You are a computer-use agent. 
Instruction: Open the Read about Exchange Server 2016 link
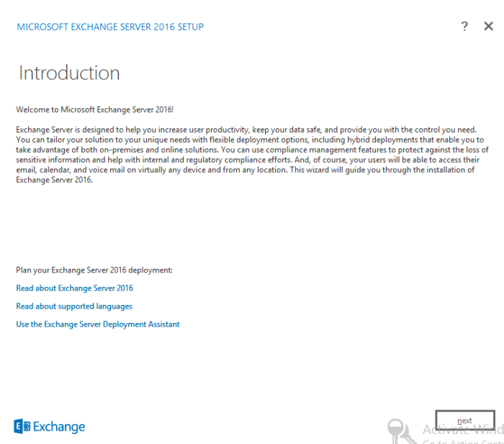point(75,288)
